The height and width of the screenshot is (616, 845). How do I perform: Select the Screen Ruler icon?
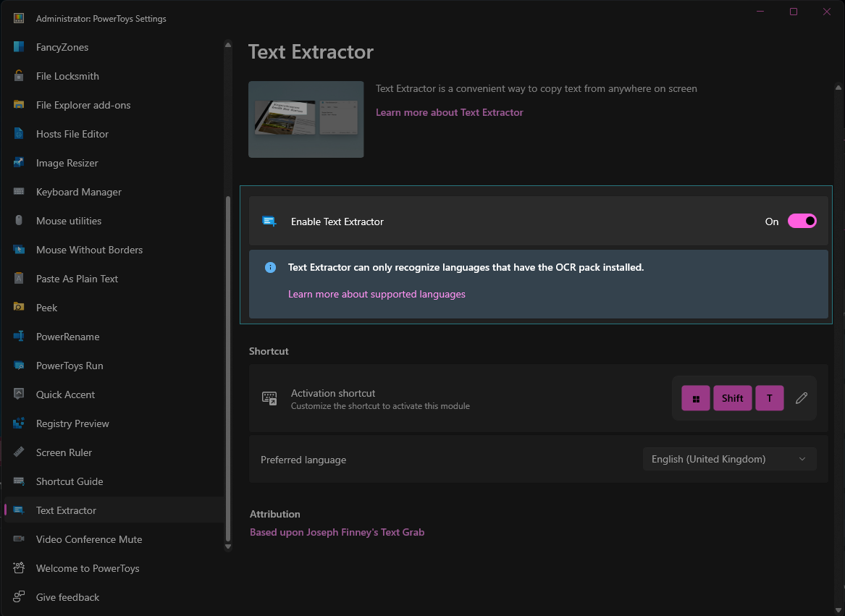[x=19, y=452]
